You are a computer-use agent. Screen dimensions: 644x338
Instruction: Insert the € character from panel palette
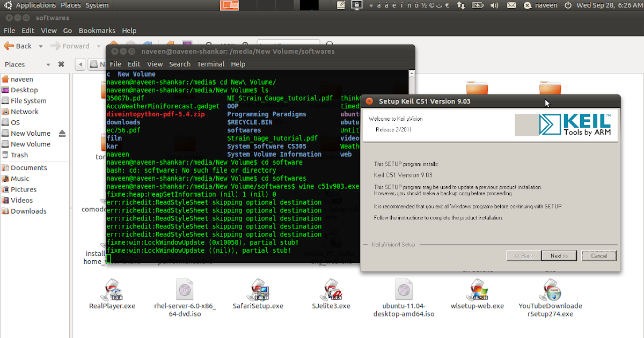pyautogui.click(x=447, y=5)
